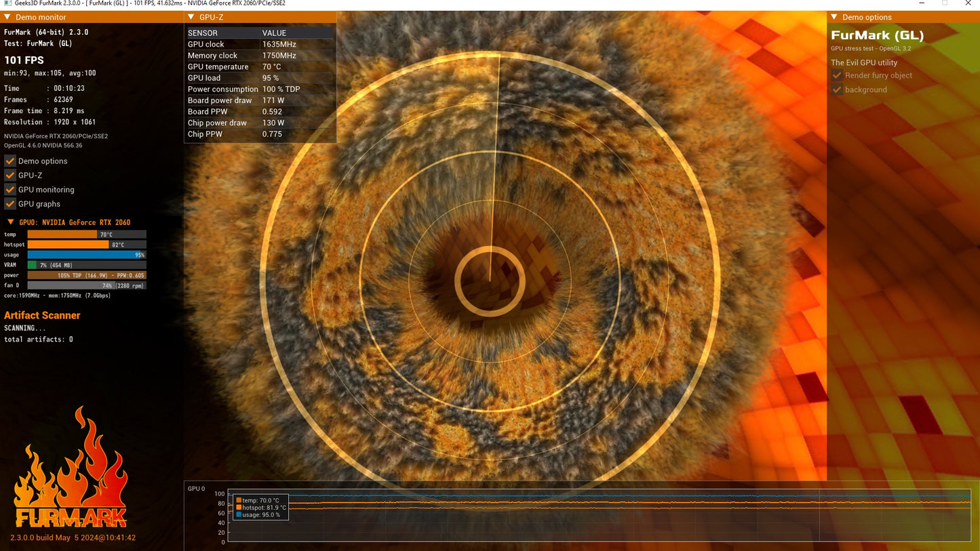
Task: Collapse the Demo monitor panel triangle
Action: click(x=7, y=17)
